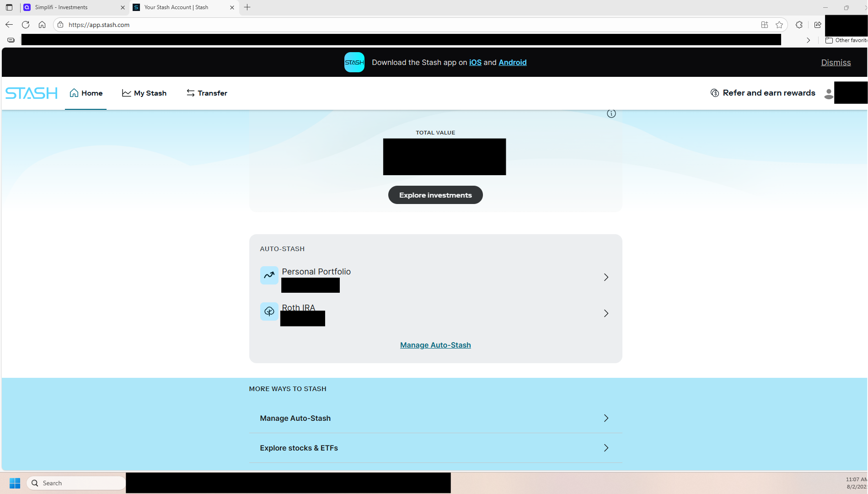
Task: Open the Other favorites folder
Action: [846, 40]
